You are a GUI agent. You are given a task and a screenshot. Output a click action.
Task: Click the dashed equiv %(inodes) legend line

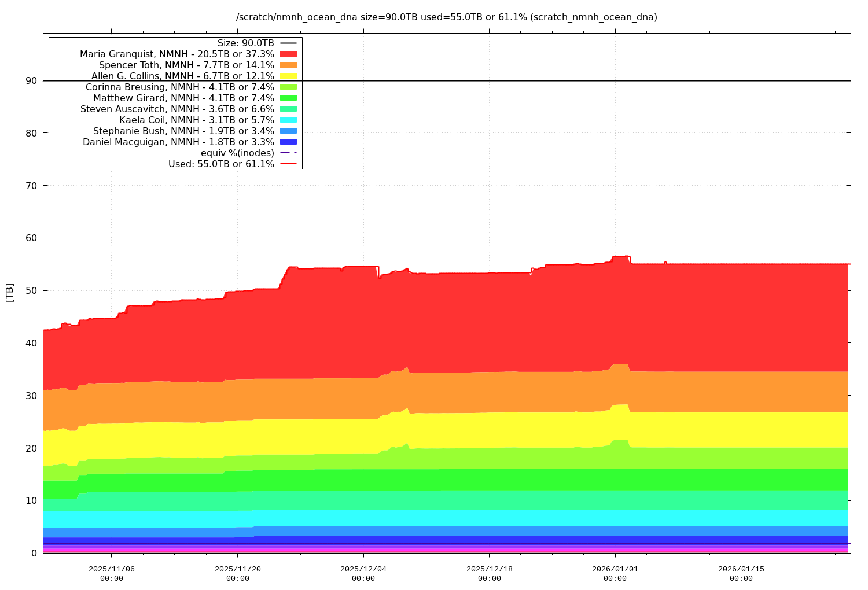click(288, 153)
